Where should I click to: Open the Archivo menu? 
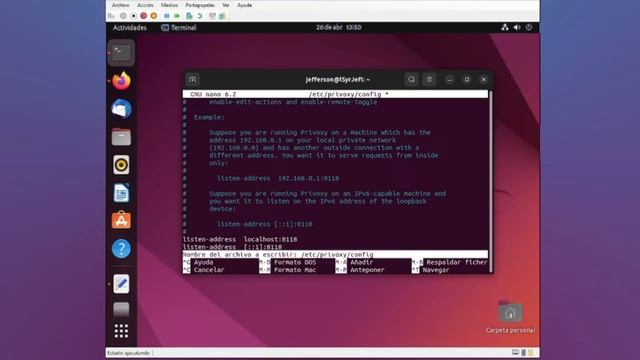pyautogui.click(x=120, y=5)
